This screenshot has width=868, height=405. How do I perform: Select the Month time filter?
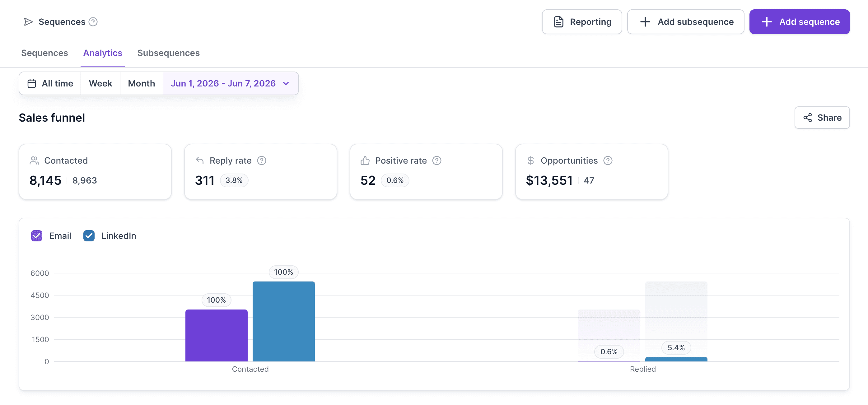pos(142,83)
